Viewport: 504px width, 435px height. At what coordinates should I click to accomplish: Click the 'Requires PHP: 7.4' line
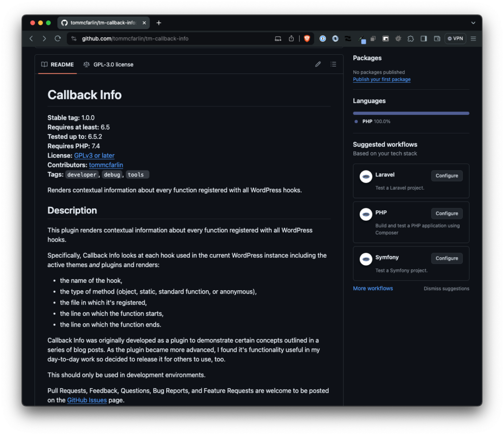click(x=74, y=146)
